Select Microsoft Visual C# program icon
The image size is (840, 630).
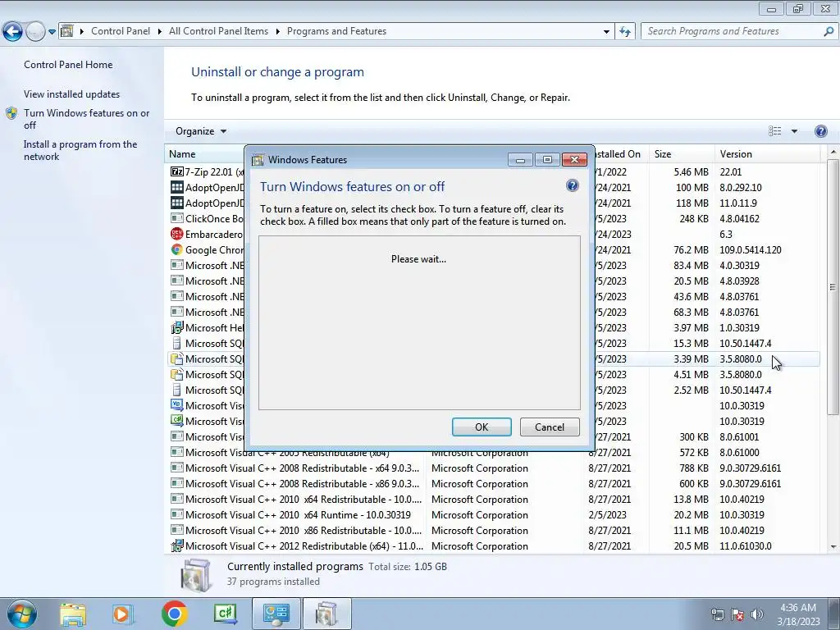click(177, 421)
